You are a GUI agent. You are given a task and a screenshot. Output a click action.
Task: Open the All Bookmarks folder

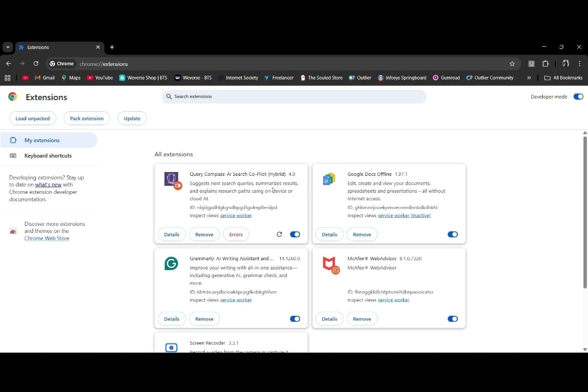(x=563, y=78)
